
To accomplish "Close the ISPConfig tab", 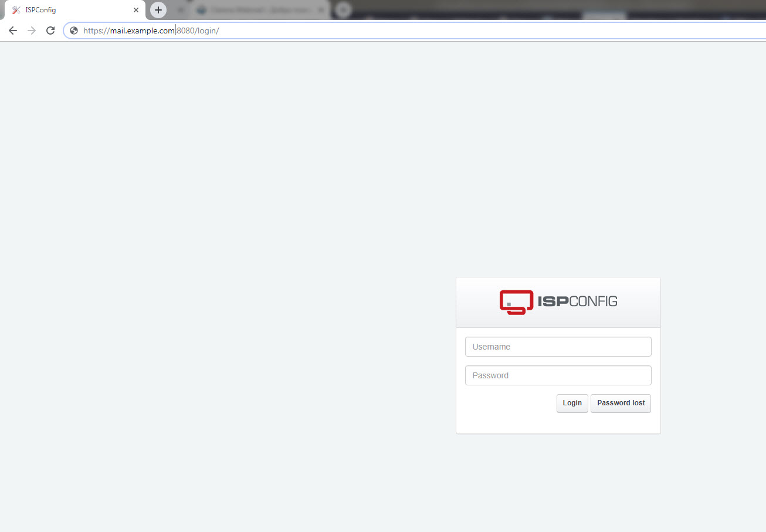I will pyautogui.click(x=136, y=10).
